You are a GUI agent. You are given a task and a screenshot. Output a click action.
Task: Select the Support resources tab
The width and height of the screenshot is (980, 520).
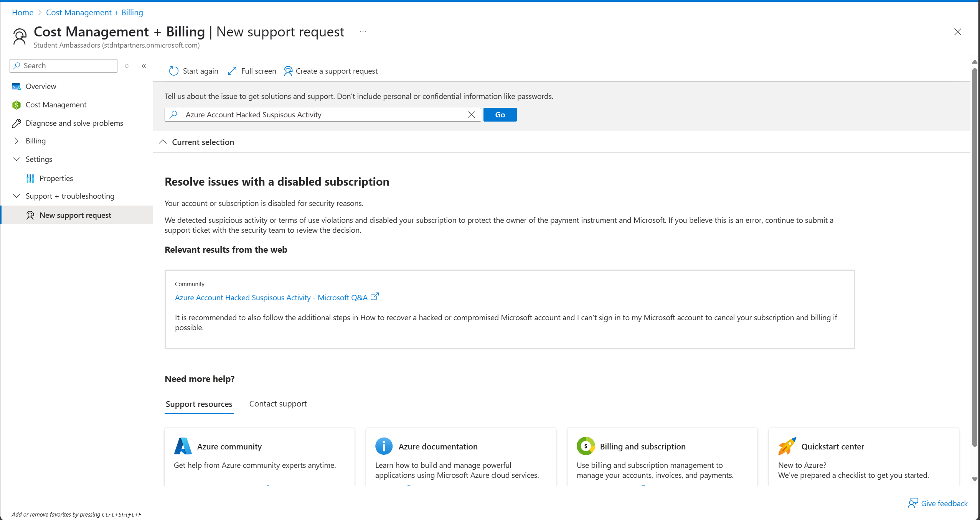pos(199,404)
